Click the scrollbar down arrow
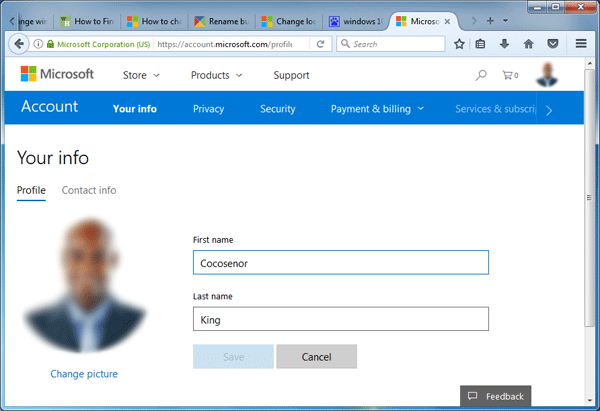600x411 pixels. (x=589, y=401)
